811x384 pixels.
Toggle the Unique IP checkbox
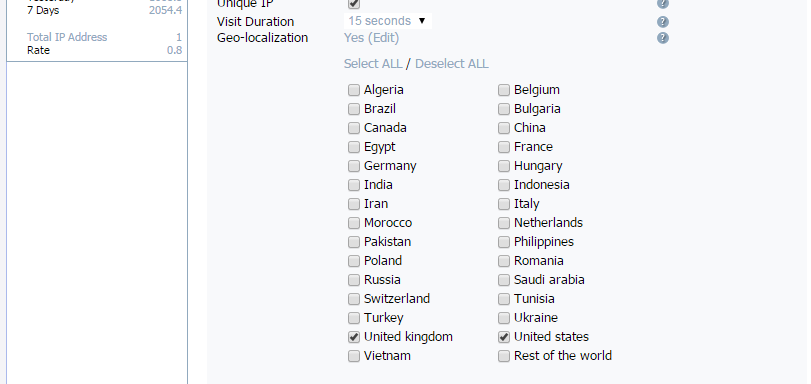tap(354, 4)
